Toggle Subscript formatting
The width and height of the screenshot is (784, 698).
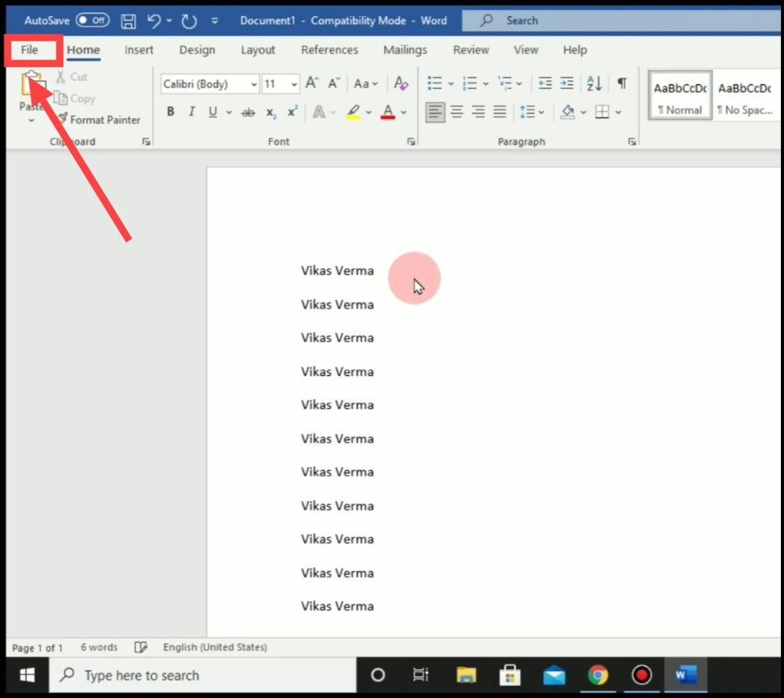[271, 112]
